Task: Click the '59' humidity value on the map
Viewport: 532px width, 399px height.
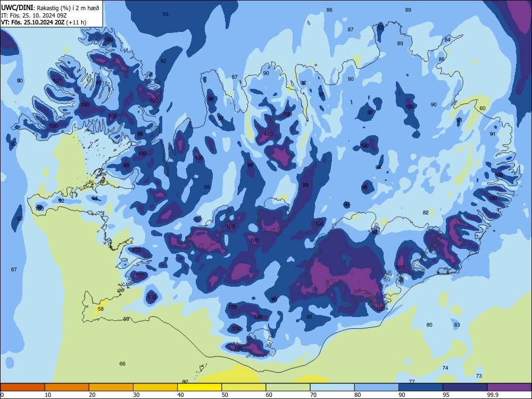Action: point(126,319)
